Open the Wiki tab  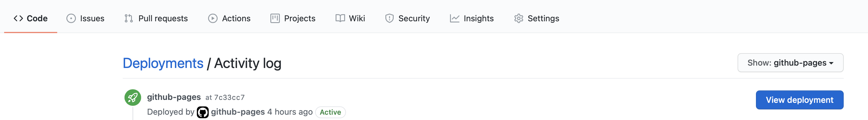coord(350,19)
